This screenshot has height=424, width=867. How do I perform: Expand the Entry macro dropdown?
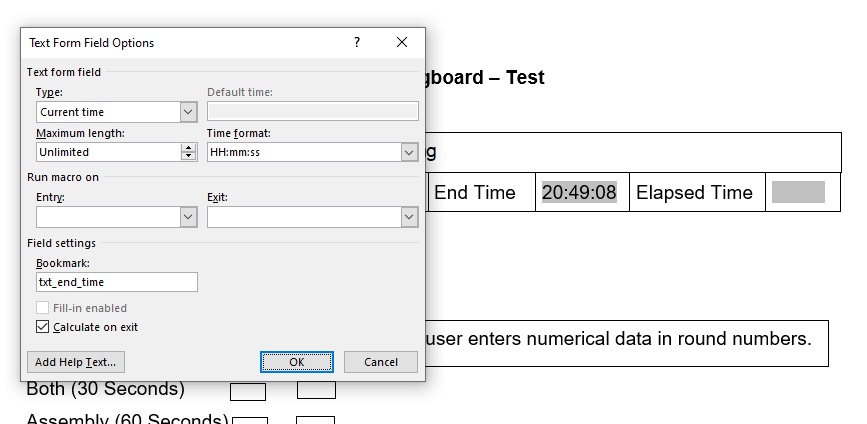[x=189, y=217]
